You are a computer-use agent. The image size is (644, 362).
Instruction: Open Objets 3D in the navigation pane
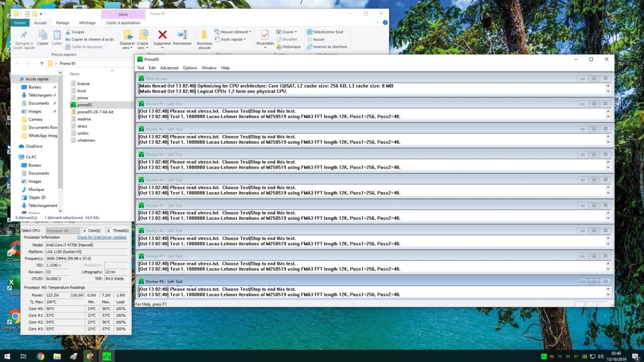pos(34,198)
